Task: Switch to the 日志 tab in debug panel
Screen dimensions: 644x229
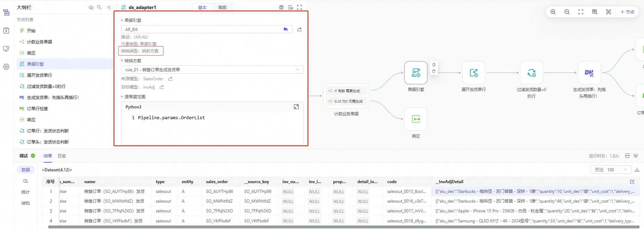Action: point(62,156)
